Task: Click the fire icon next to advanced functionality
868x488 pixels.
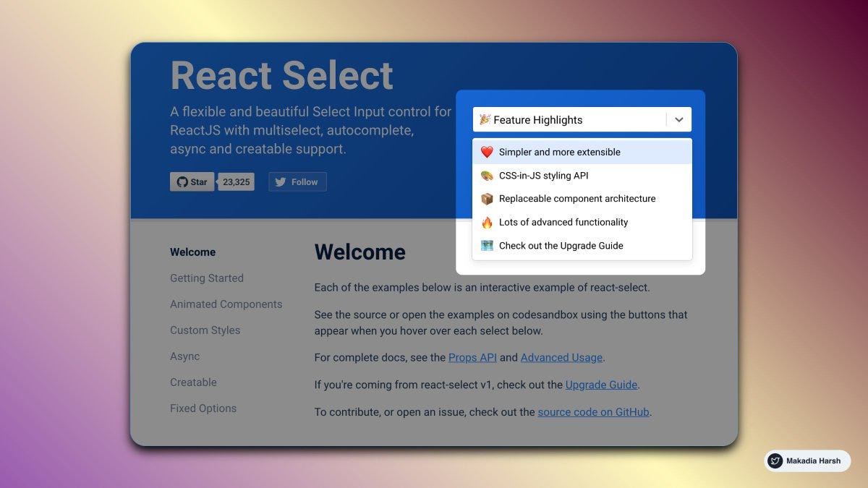Action: [488, 222]
